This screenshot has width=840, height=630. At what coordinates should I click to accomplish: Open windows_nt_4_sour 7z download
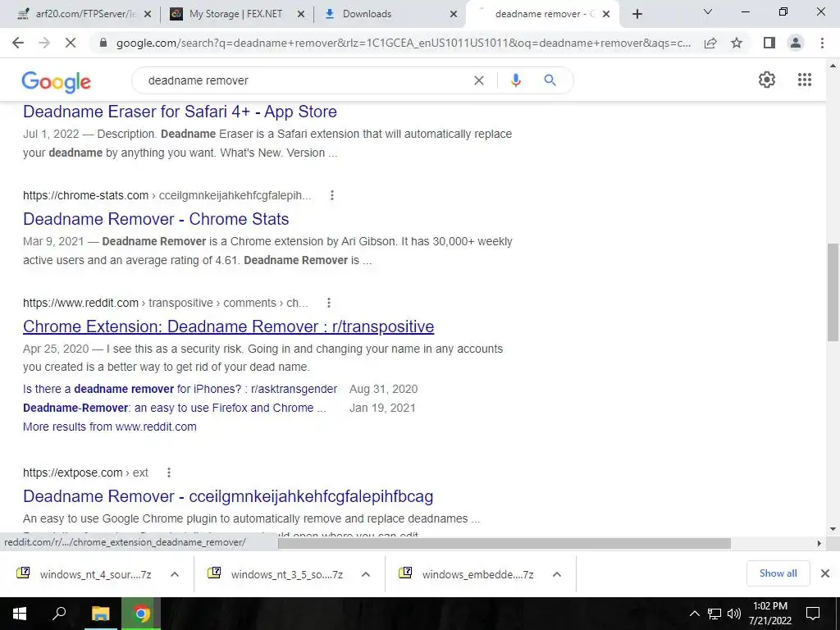(x=85, y=574)
